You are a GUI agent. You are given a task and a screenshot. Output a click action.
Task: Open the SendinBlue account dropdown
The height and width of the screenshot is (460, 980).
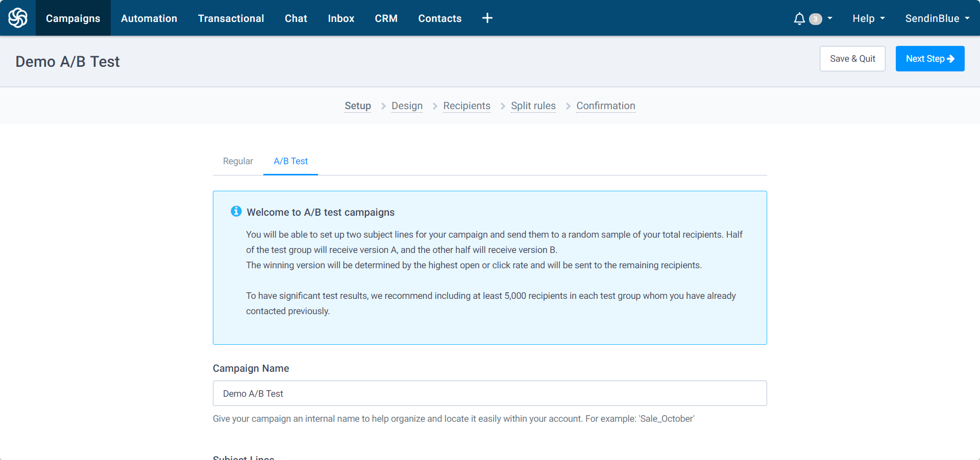[x=937, y=18]
